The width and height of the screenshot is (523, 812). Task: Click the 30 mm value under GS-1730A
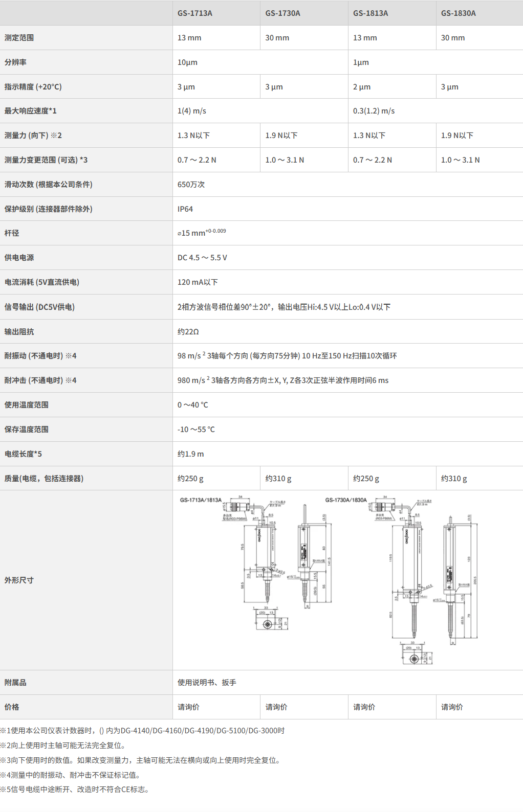pos(277,38)
